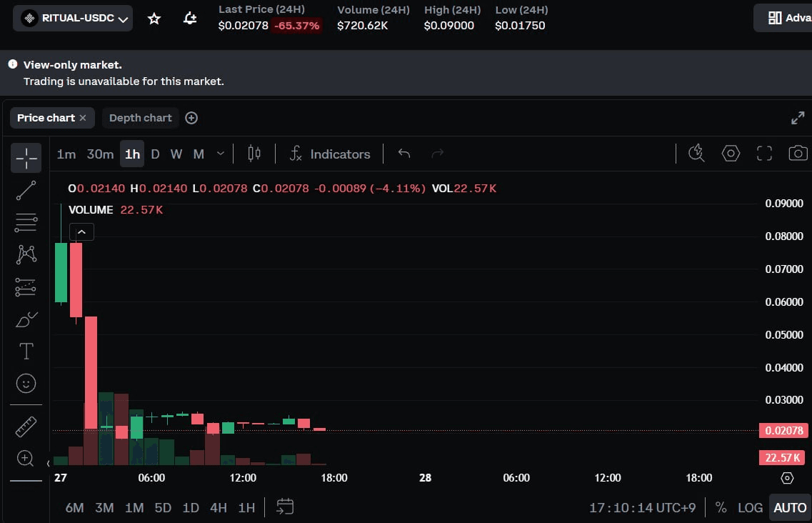Open chart settings hexagon icon
The image size is (812, 523).
(x=731, y=154)
